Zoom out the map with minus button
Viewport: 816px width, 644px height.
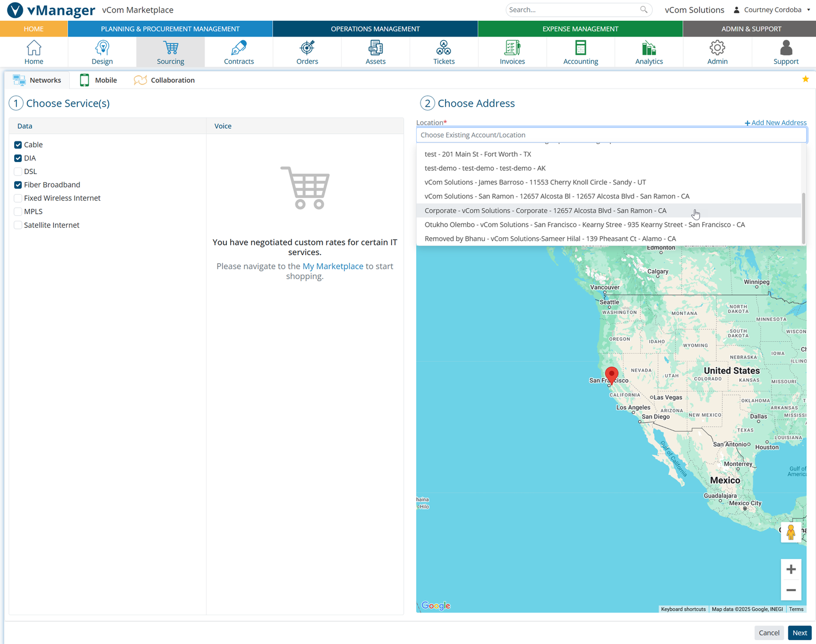click(791, 590)
